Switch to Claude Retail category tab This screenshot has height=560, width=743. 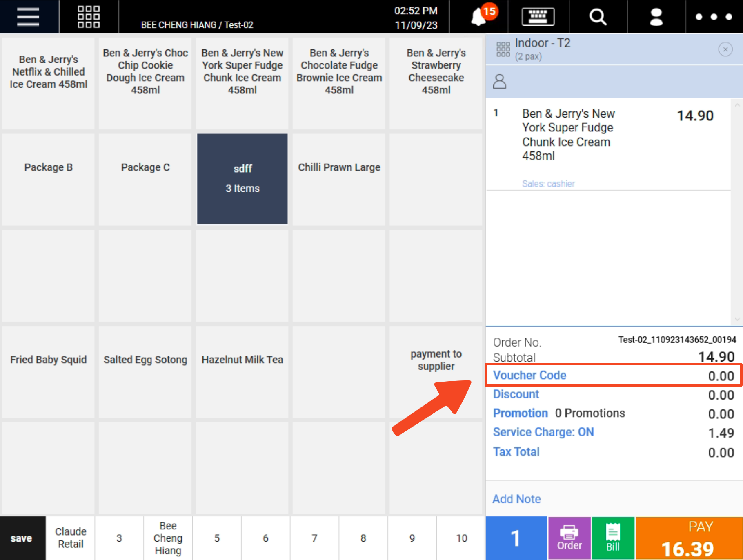click(70, 538)
